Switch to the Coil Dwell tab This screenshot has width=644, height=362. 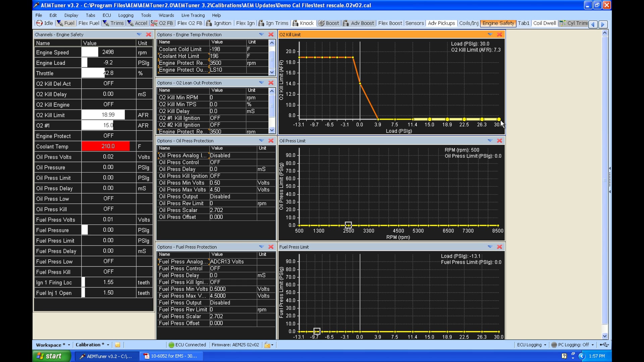(x=544, y=23)
